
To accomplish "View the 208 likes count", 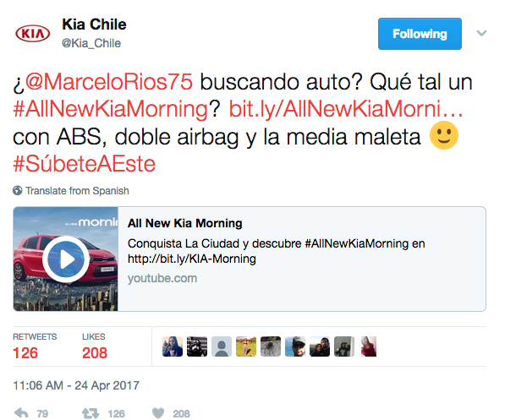I will coord(95,353).
